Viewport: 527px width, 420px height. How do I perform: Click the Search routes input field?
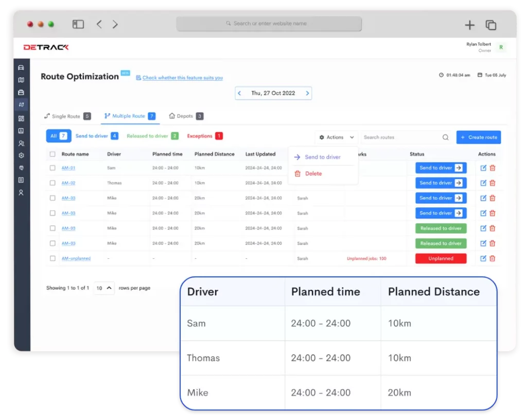[399, 137]
